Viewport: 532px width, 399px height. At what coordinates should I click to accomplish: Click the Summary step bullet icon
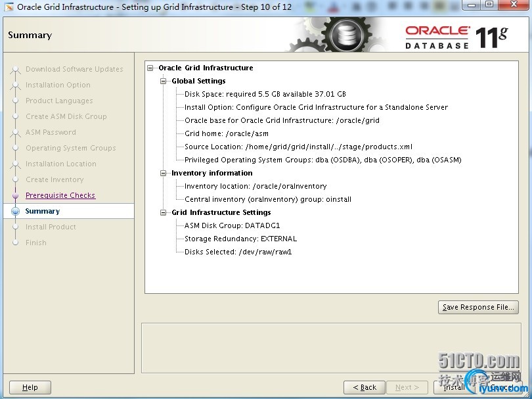15,211
